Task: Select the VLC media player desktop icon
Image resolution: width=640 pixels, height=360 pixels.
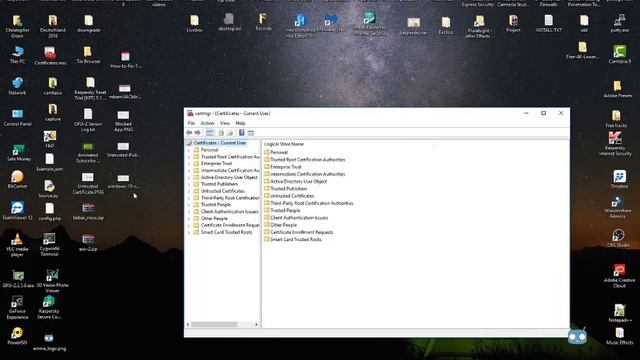Action: tap(17, 245)
